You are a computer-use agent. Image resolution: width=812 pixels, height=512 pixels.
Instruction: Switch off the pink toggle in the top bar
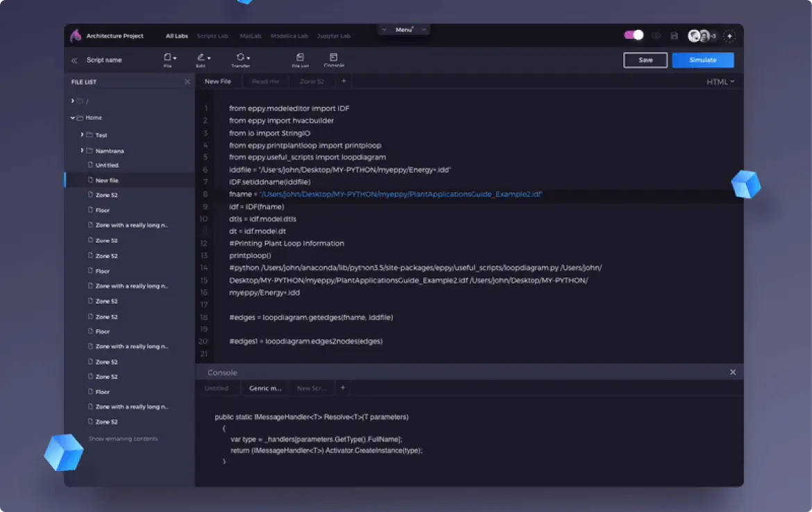(634, 35)
